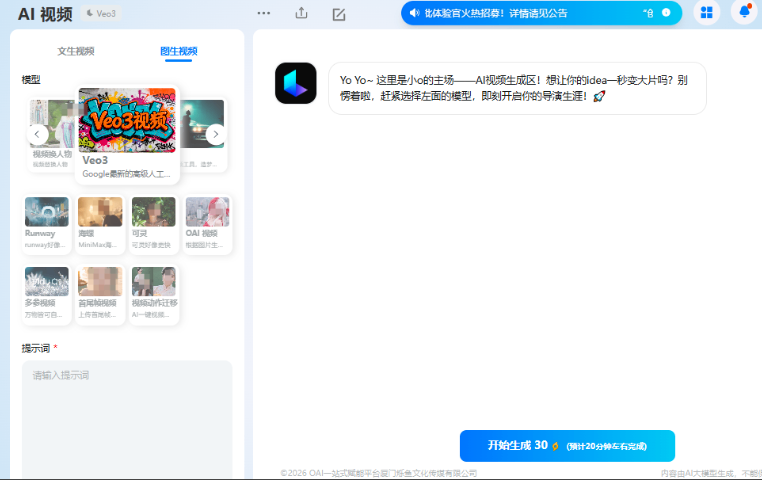
Task: Click the speaker icon in announcement banner
Action: coord(414,13)
